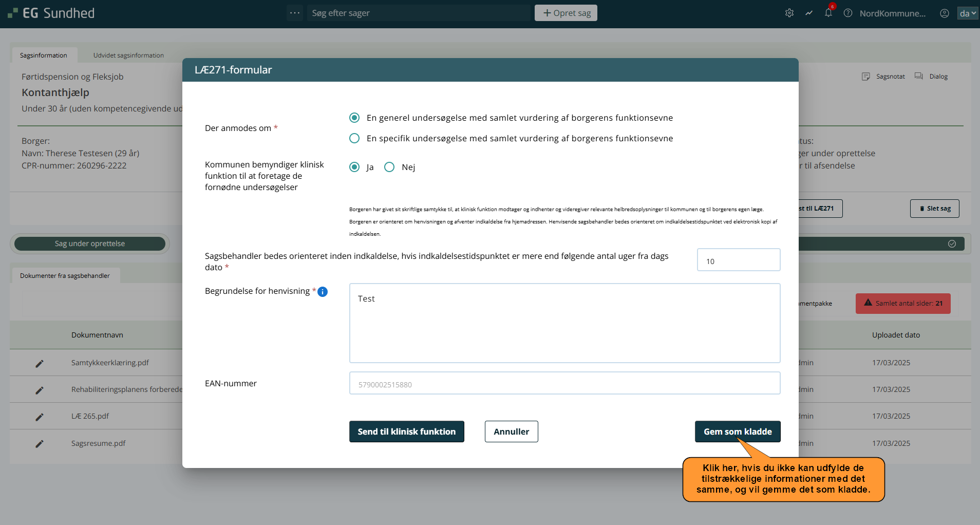Open the user profile icon

(944, 13)
